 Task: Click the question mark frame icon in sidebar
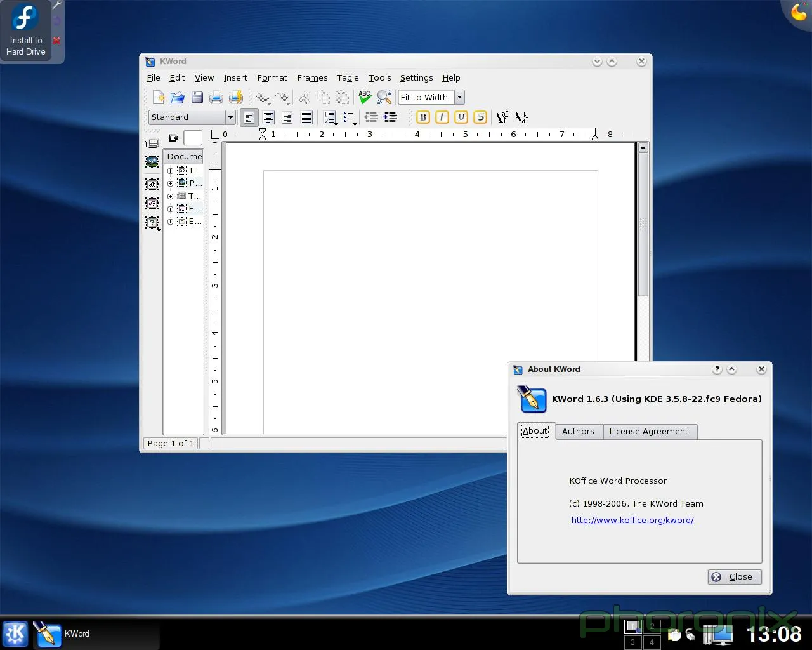tap(152, 223)
